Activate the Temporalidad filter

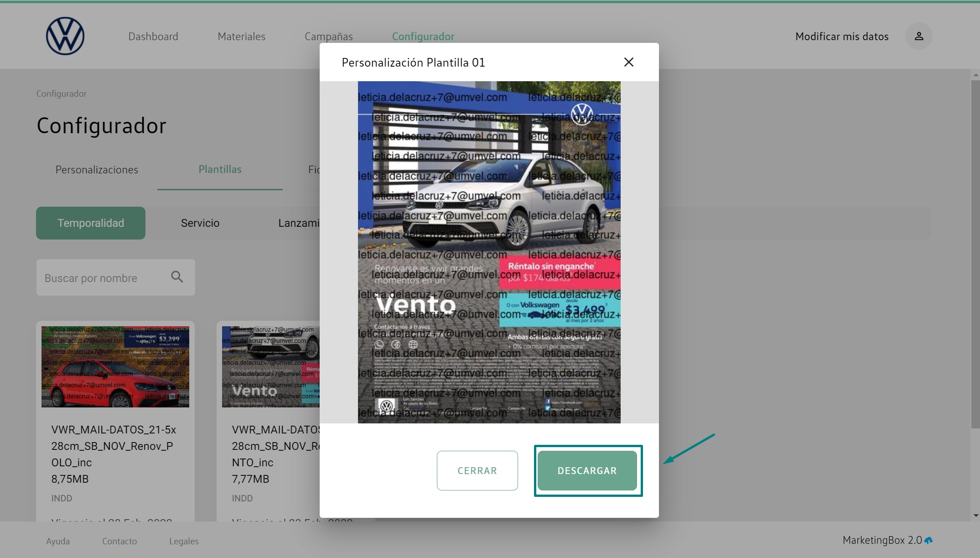pyautogui.click(x=91, y=223)
